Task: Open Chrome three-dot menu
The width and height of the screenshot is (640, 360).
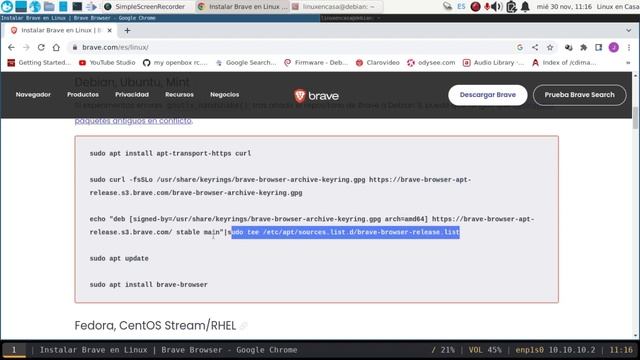Action: point(629,47)
